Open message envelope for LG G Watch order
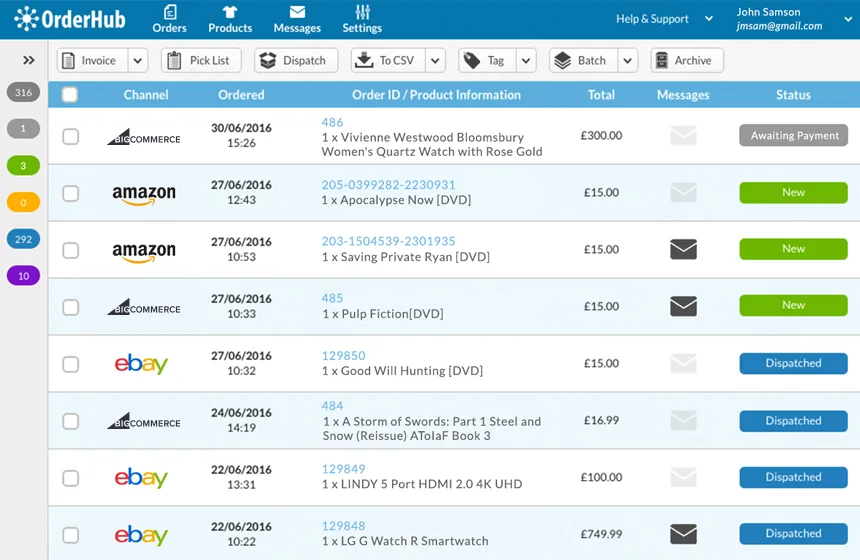 pos(683,534)
